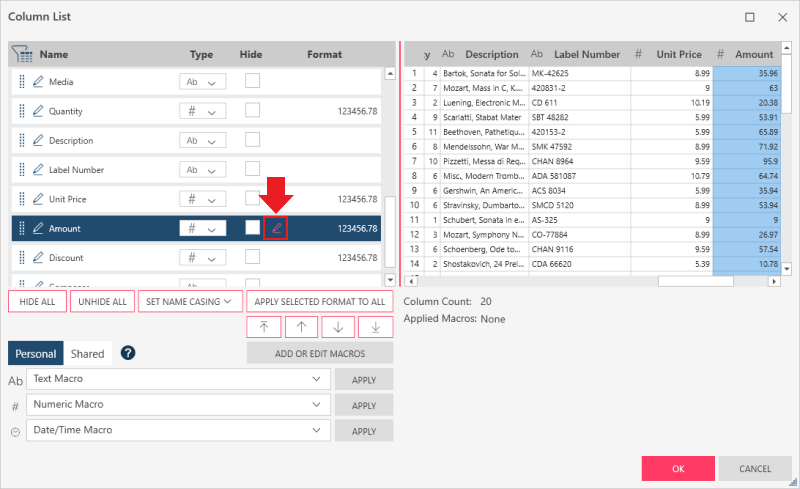Click the pencil edit icon for Quantity

point(38,111)
